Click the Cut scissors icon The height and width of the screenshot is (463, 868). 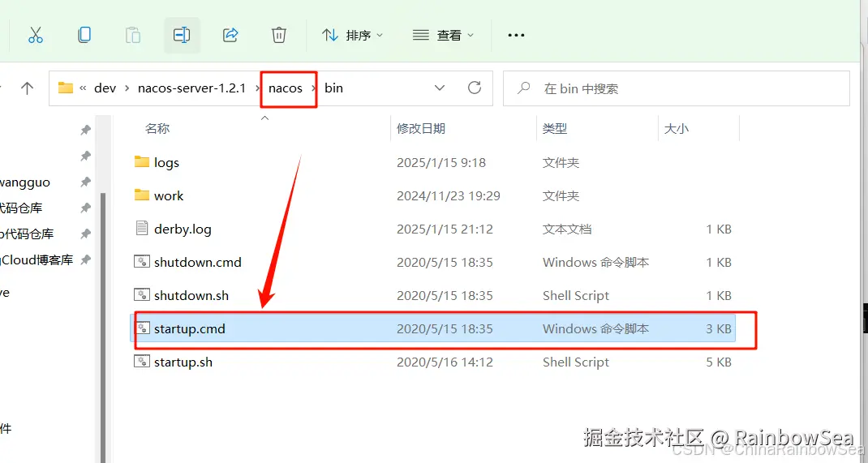[36, 35]
